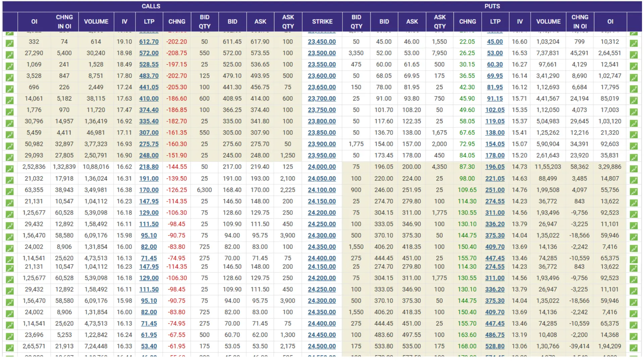
Task: Select puts change in OI -39,414
Action: 579,346
